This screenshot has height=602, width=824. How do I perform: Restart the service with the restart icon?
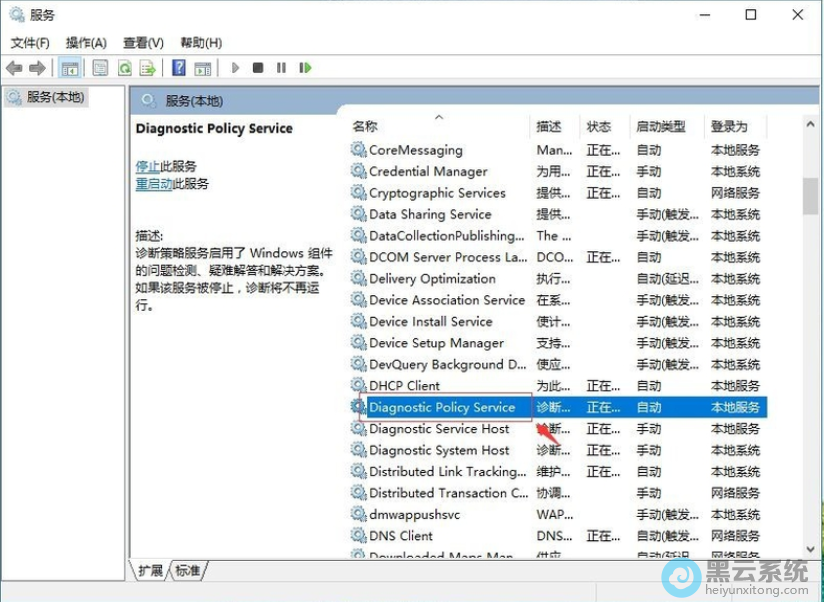[305, 67]
